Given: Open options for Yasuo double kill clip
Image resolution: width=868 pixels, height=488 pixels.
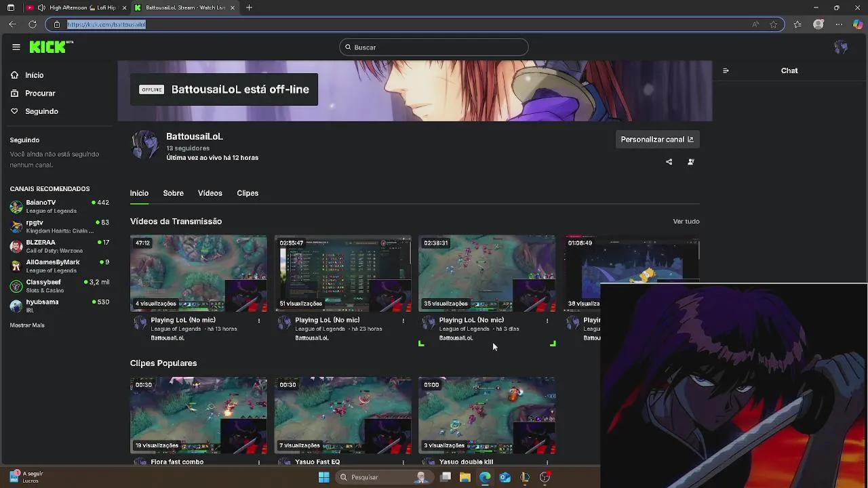Looking at the screenshot, I should tap(547, 462).
